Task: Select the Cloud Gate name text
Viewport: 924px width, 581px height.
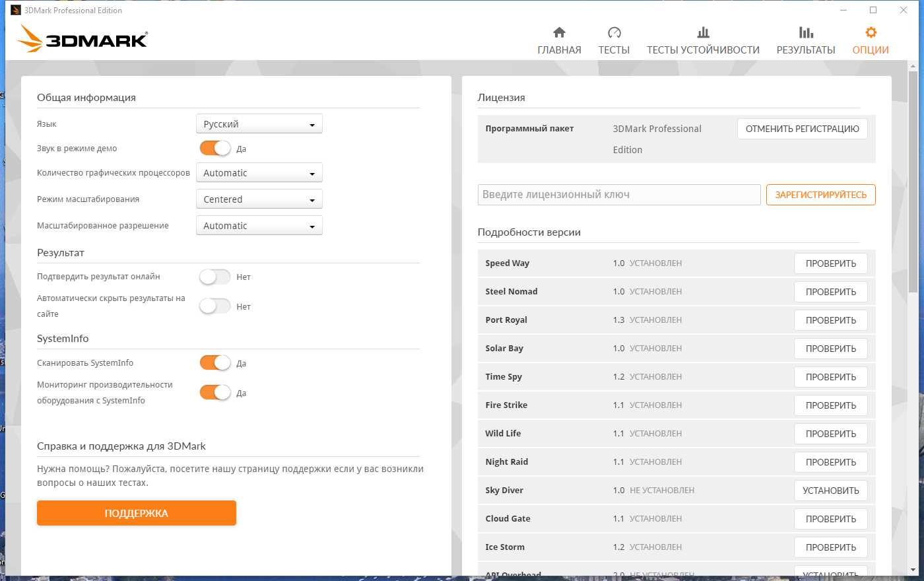Action: (x=508, y=518)
